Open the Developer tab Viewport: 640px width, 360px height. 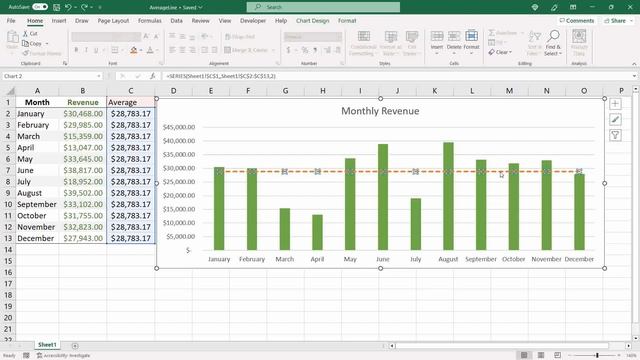(253, 20)
